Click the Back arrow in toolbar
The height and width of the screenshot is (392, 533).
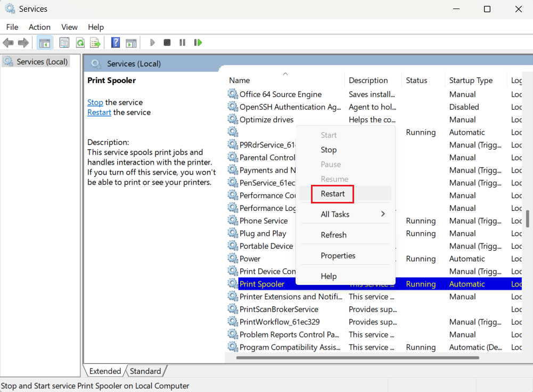8,43
